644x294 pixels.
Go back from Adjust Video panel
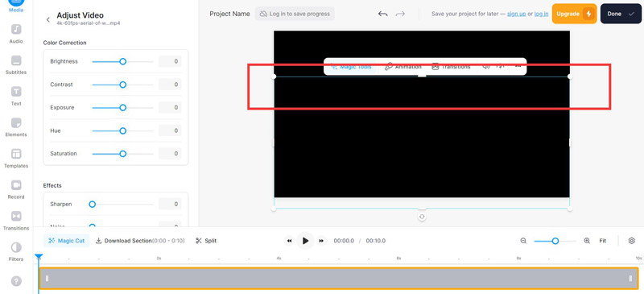point(48,19)
